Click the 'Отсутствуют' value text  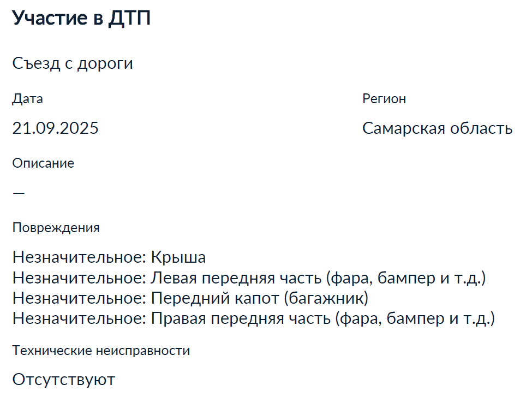point(64,380)
